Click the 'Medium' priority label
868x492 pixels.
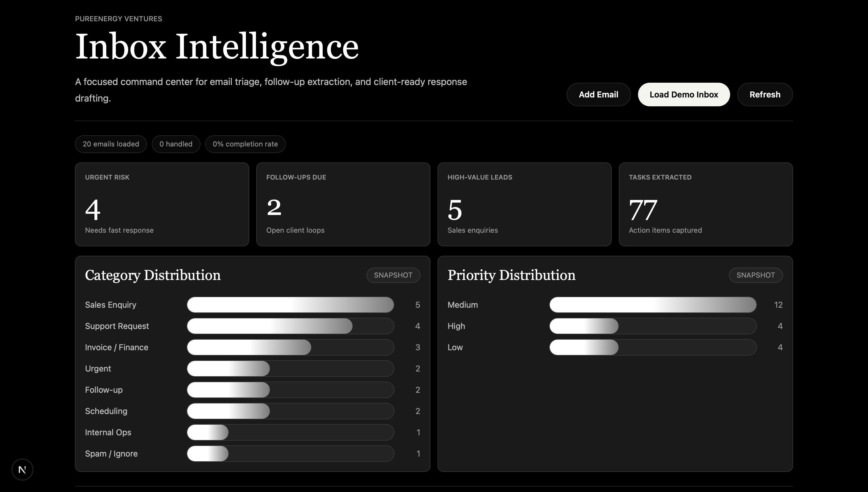[463, 305]
